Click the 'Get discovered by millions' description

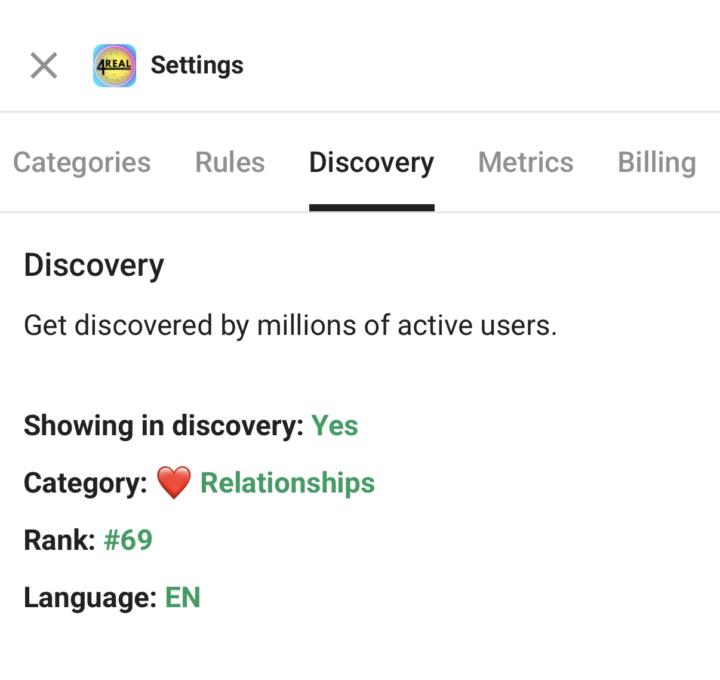coord(290,325)
